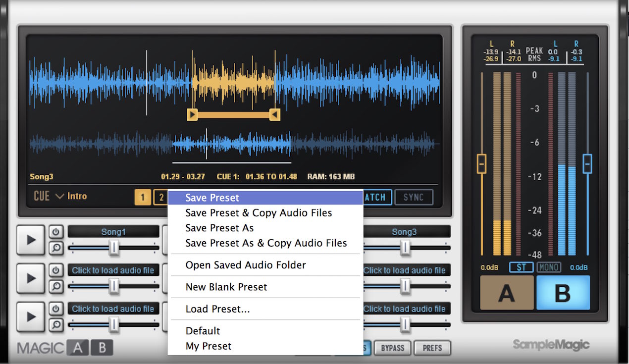Click the PEAK RMS label in the meter header
The image size is (629, 364).
pos(534,55)
